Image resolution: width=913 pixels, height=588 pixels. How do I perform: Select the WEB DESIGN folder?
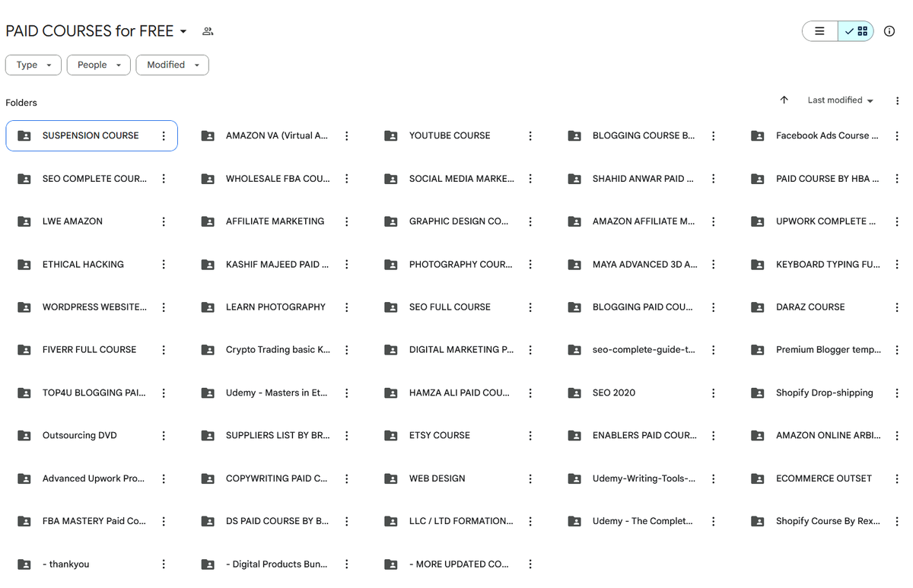(x=458, y=478)
